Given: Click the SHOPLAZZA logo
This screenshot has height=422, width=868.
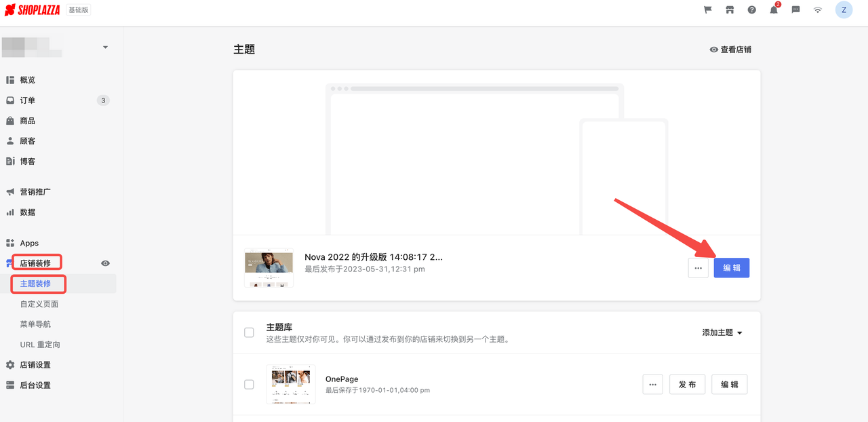Looking at the screenshot, I should click(34, 10).
